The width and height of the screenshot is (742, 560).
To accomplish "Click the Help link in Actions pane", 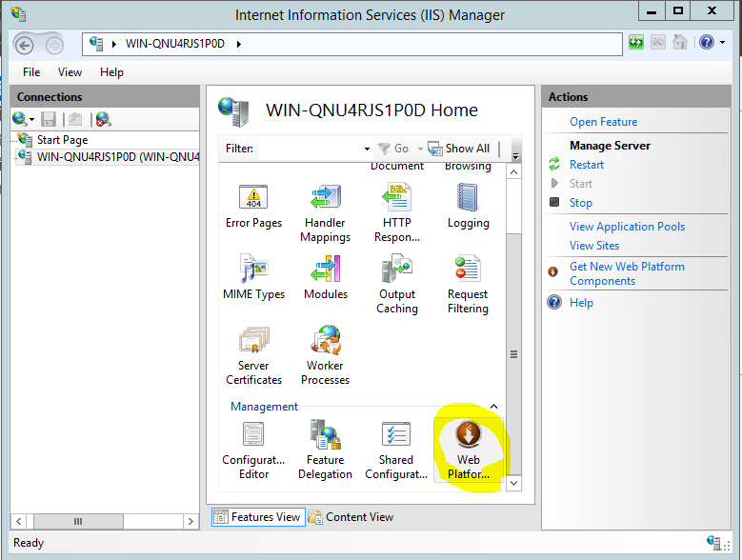I will click(581, 303).
